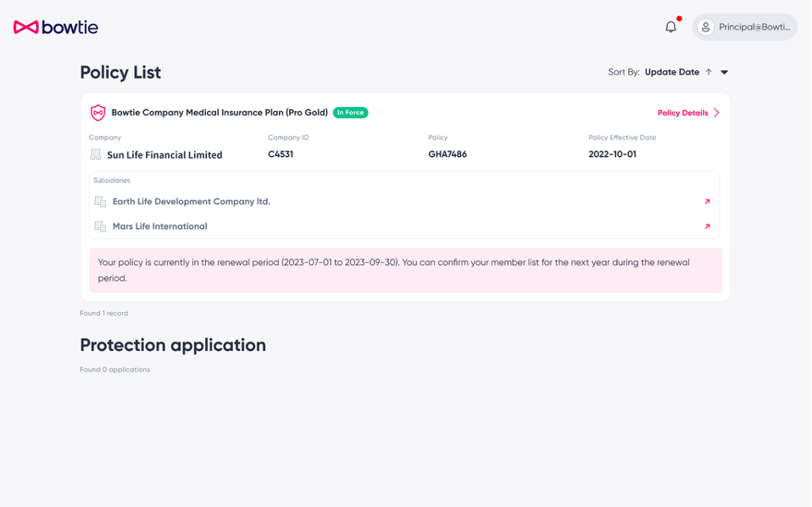Click the building icon next to Sun Life
Image resolution: width=812 pixels, height=507 pixels.
pos(96,155)
